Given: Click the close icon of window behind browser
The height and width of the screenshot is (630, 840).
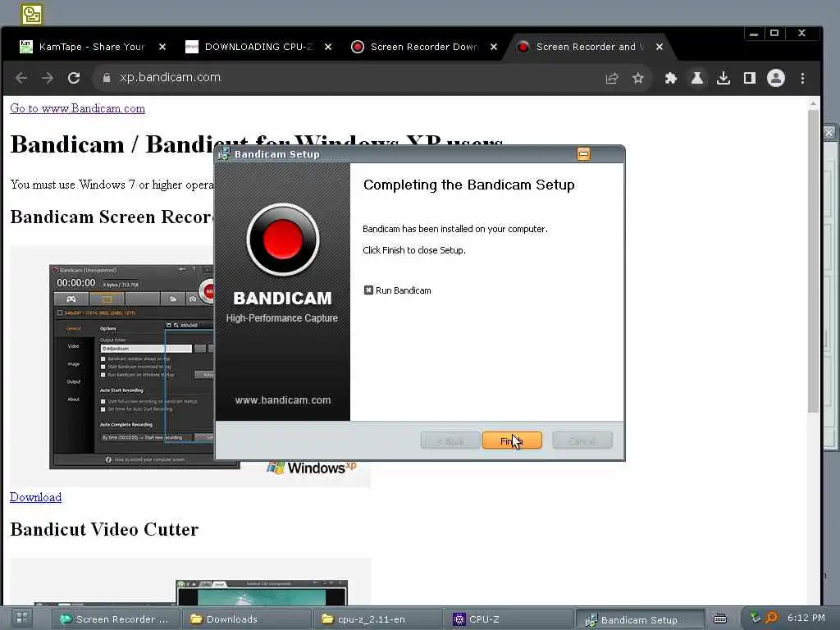Looking at the screenshot, I should 829,132.
